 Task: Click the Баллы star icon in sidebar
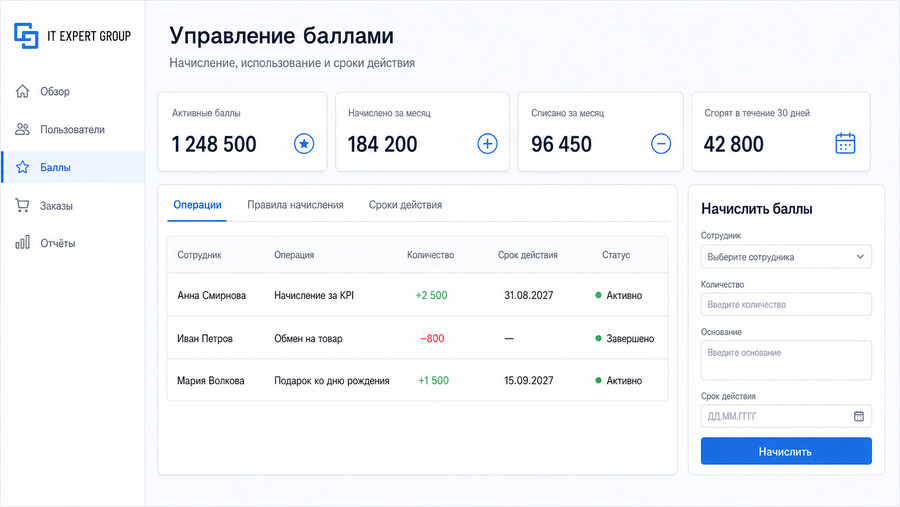[x=22, y=167]
